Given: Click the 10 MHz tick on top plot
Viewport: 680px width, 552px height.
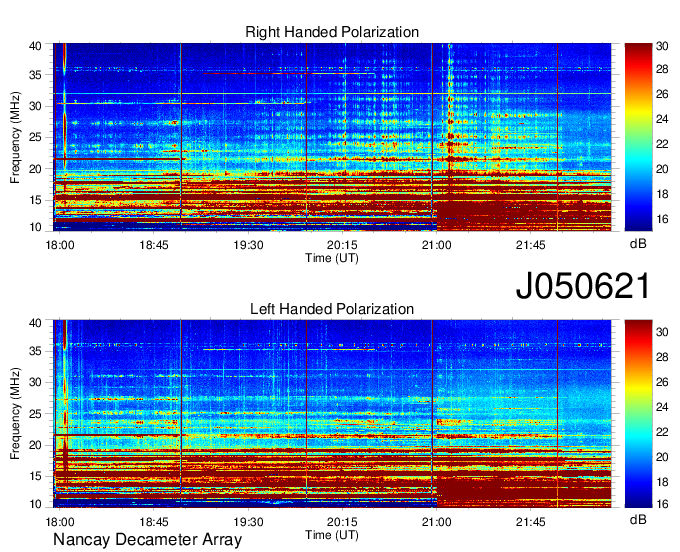Looking at the screenshot, I should click(x=35, y=227).
